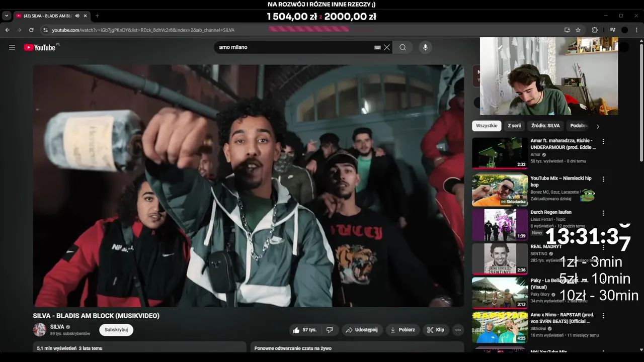Open options menu for REAL MADRYT
This screenshot has width=644, height=362.
pyautogui.click(x=603, y=247)
